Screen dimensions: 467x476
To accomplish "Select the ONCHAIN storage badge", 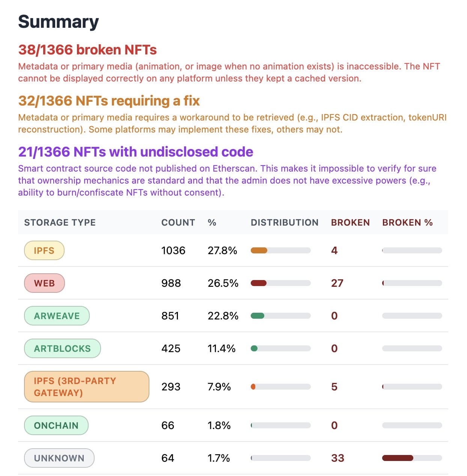I will 56,425.
